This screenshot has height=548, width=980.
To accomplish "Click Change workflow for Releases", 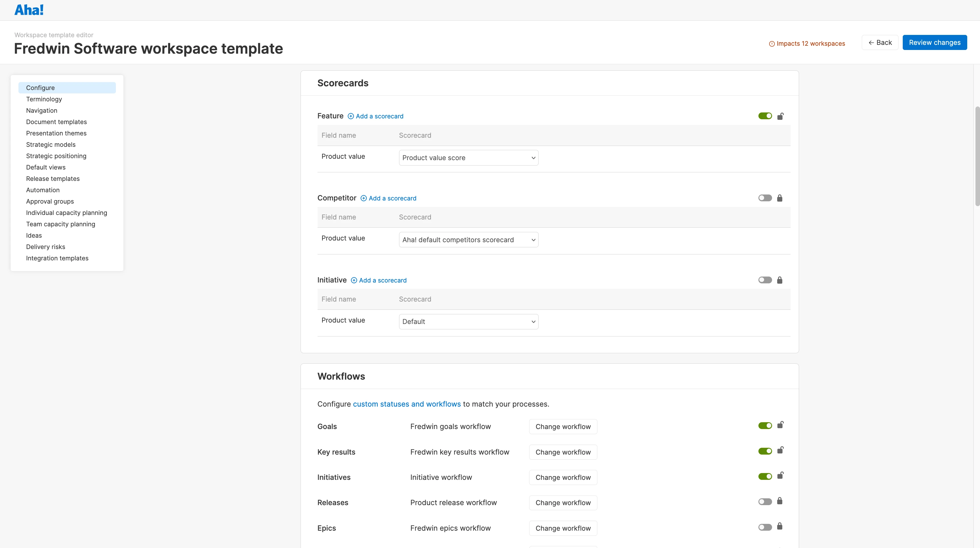I will click(563, 503).
